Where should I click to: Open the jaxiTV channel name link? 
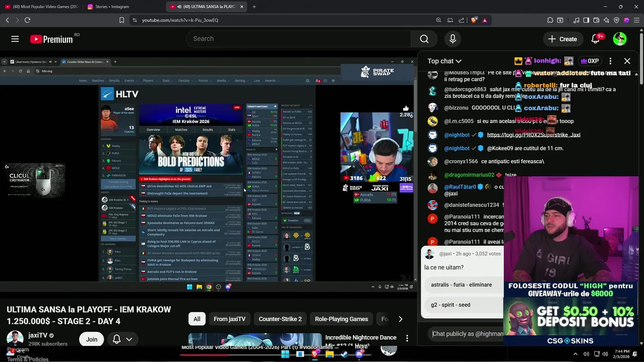38,335
